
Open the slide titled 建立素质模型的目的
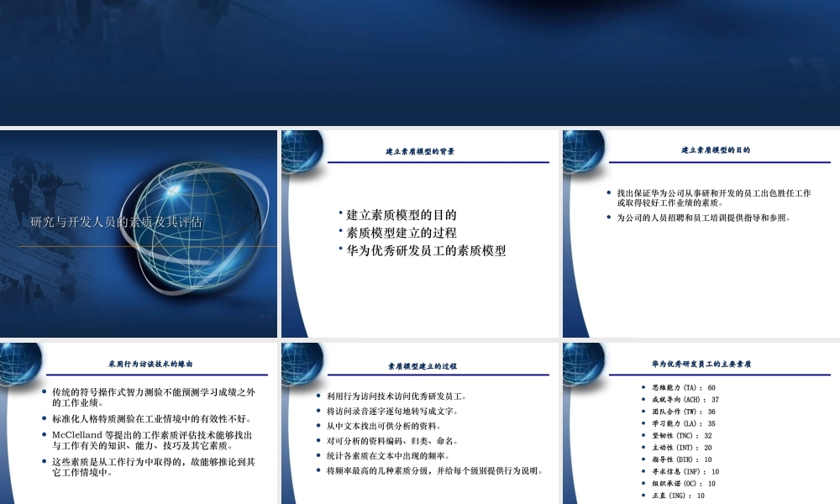point(701,234)
